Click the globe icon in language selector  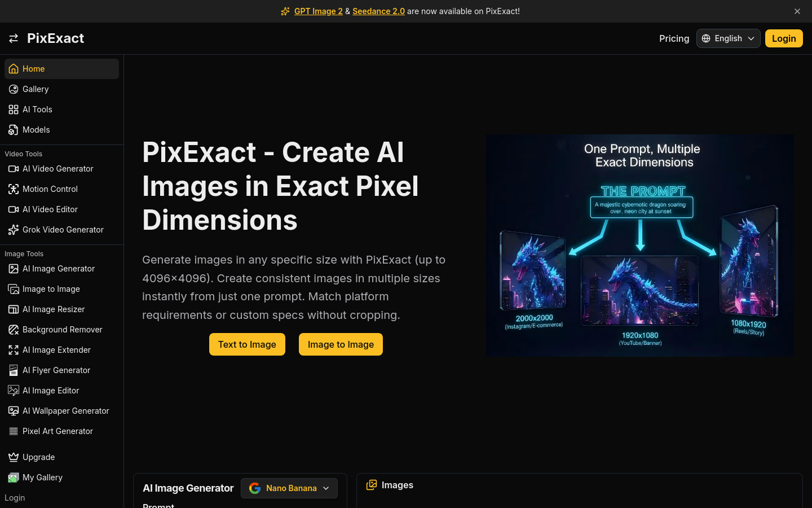click(x=706, y=38)
